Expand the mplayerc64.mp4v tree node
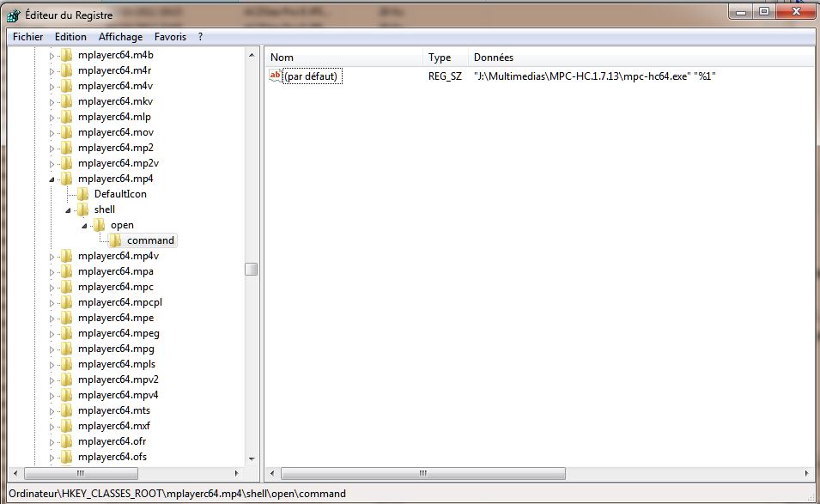The height and width of the screenshot is (504, 820). click(x=52, y=257)
